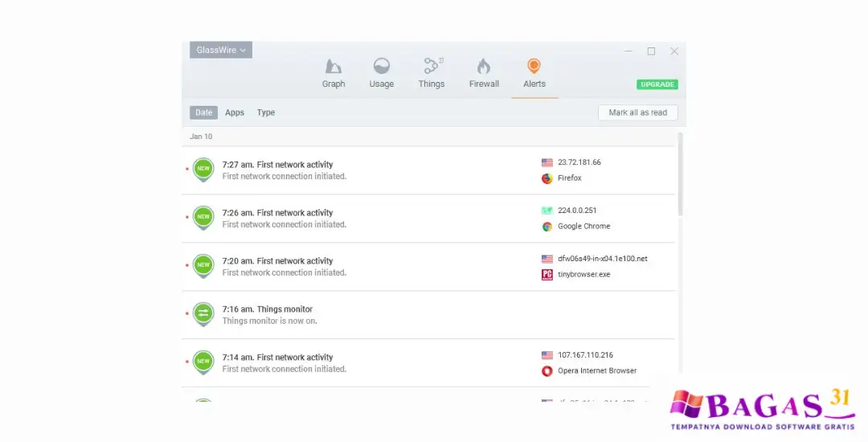Click NEW badge icon on 7:14 am alert
The height and width of the screenshot is (442, 868).
tap(203, 362)
